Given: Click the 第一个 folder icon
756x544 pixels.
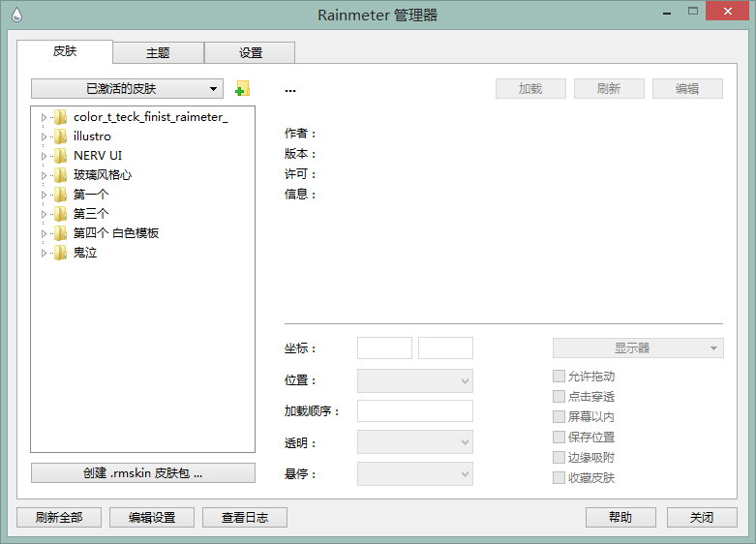Looking at the screenshot, I should (x=61, y=195).
